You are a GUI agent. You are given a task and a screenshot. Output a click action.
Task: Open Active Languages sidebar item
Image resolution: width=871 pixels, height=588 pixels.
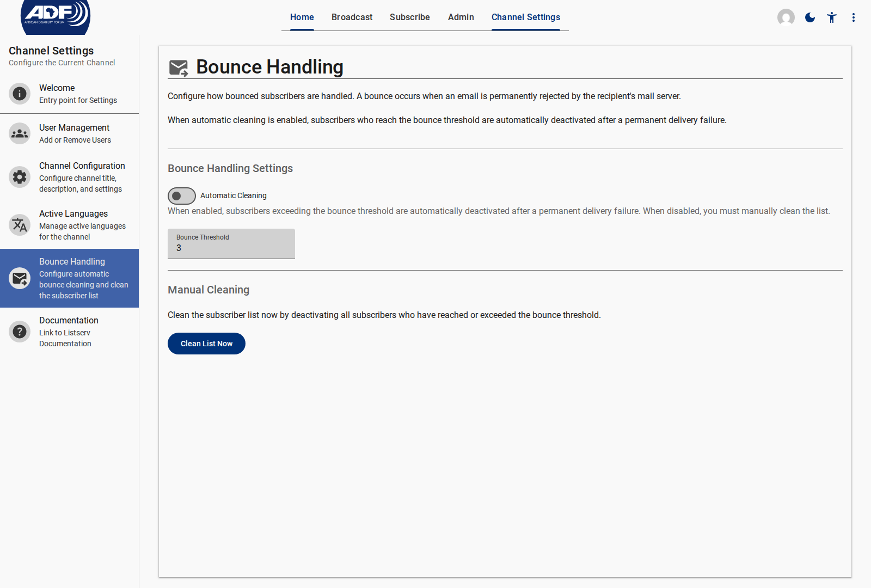tap(70, 225)
